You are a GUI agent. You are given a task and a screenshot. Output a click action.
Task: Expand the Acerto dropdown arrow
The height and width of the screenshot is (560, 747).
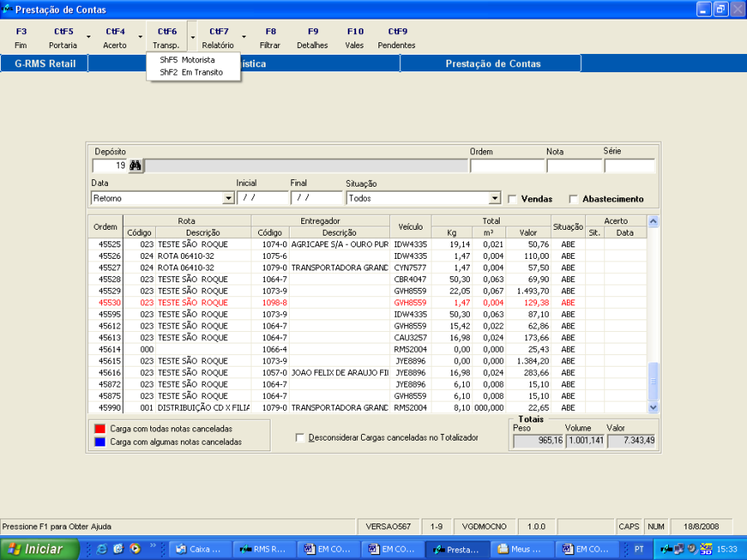coord(140,37)
